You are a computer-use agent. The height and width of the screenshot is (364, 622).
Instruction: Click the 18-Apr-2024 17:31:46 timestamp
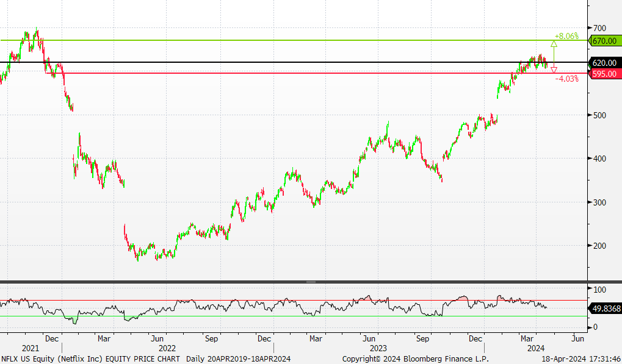582,359
